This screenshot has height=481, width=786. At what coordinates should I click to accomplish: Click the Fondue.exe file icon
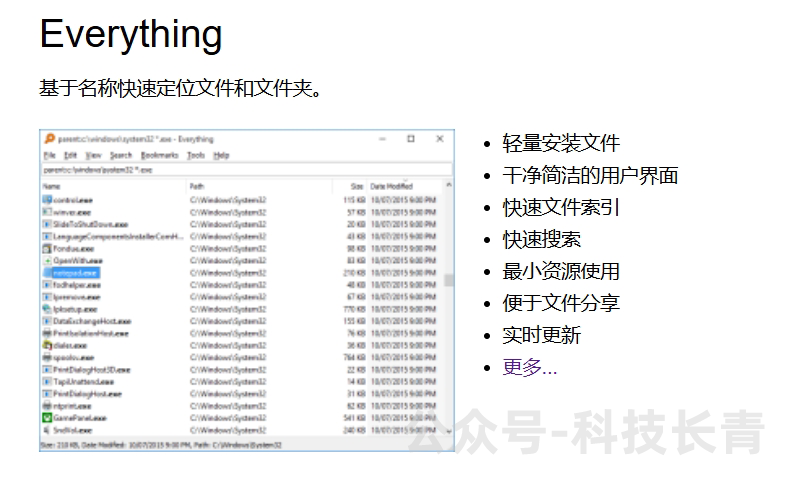(x=47, y=249)
